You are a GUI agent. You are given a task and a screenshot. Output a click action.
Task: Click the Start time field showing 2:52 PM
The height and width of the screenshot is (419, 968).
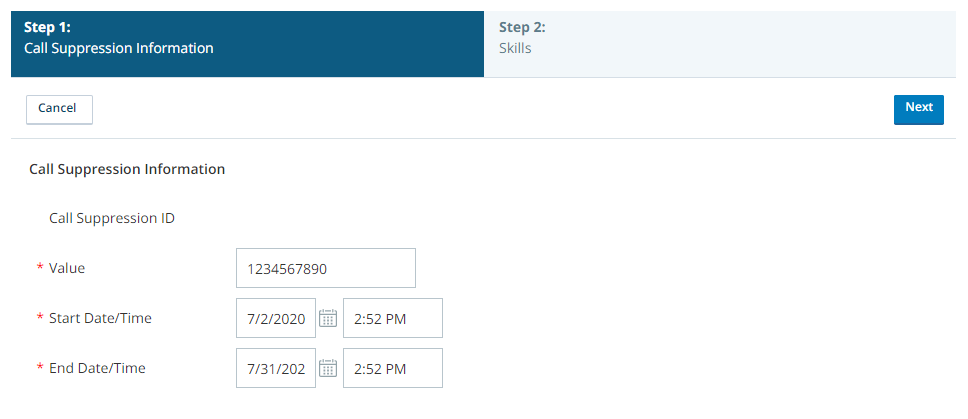point(393,318)
